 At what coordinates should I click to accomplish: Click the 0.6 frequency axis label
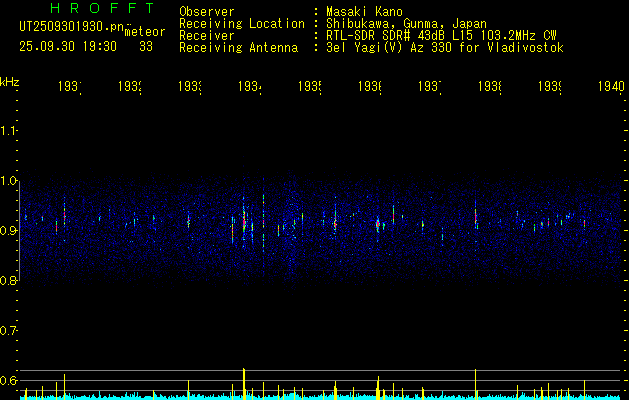point(9,380)
